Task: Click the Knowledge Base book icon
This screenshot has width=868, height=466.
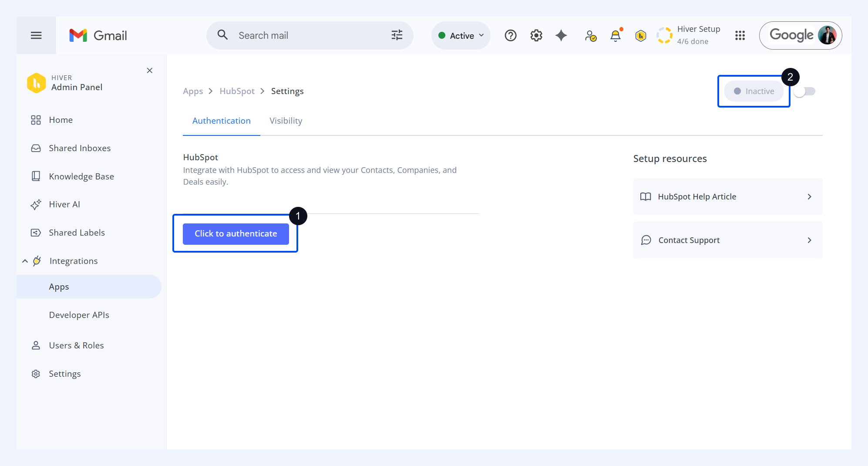Action: (36, 176)
